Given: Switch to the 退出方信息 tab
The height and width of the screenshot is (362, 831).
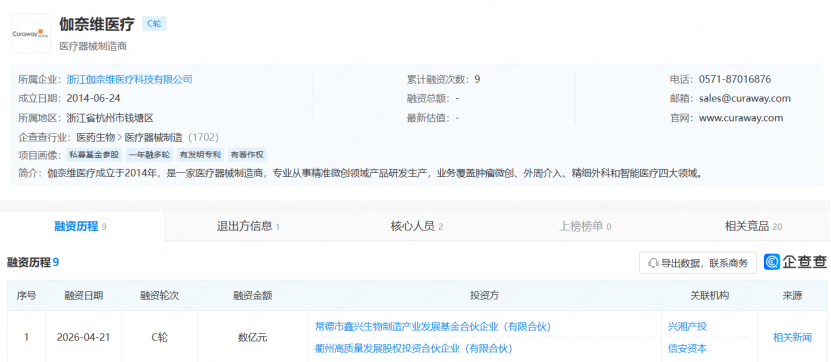Looking at the screenshot, I should point(248,226).
